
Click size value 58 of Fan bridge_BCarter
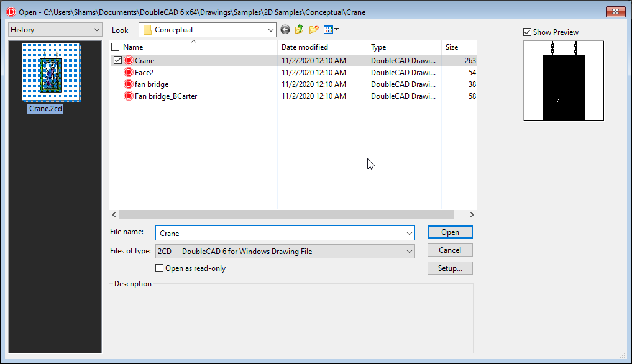coord(472,96)
